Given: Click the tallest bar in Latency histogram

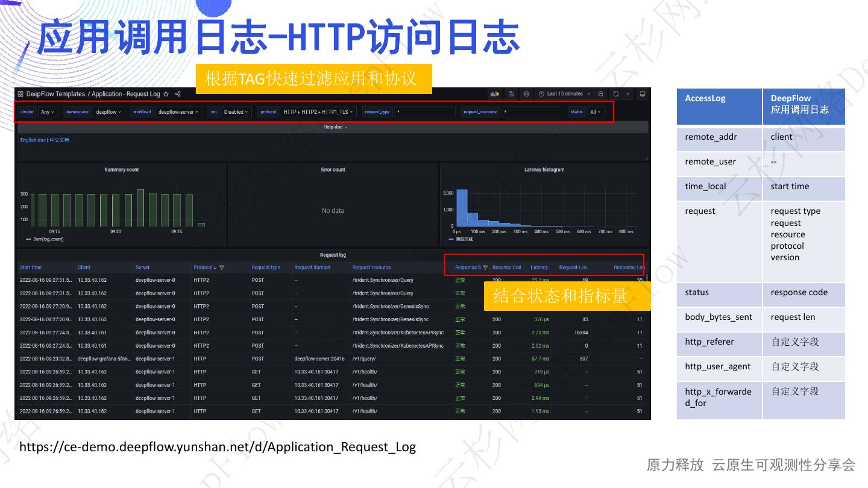Looking at the screenshot, I should [462, 208].
